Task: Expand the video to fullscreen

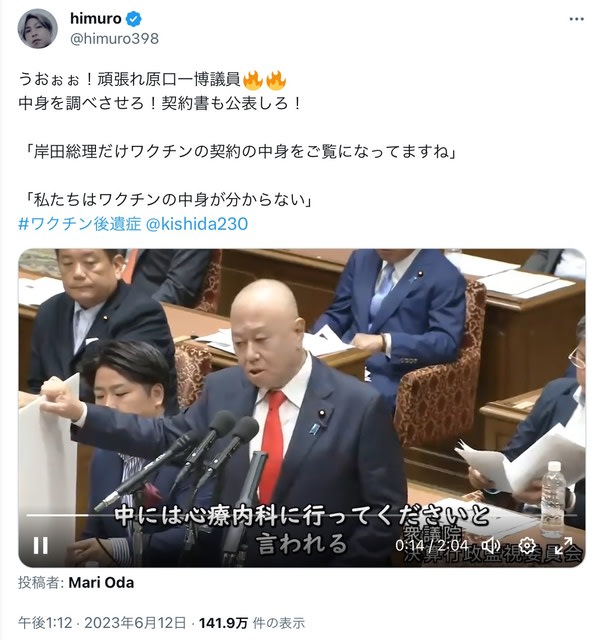Action: tap(563, 545)
